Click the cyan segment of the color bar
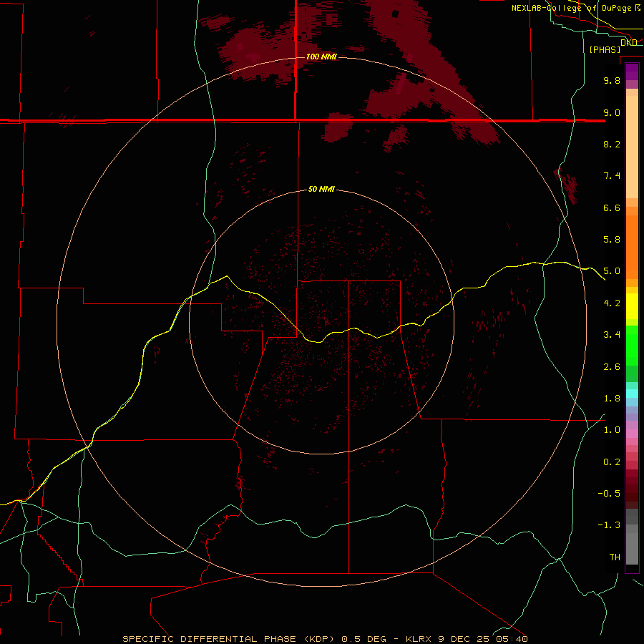The height and width of the screenshot is (644, 644). point(632,393)
